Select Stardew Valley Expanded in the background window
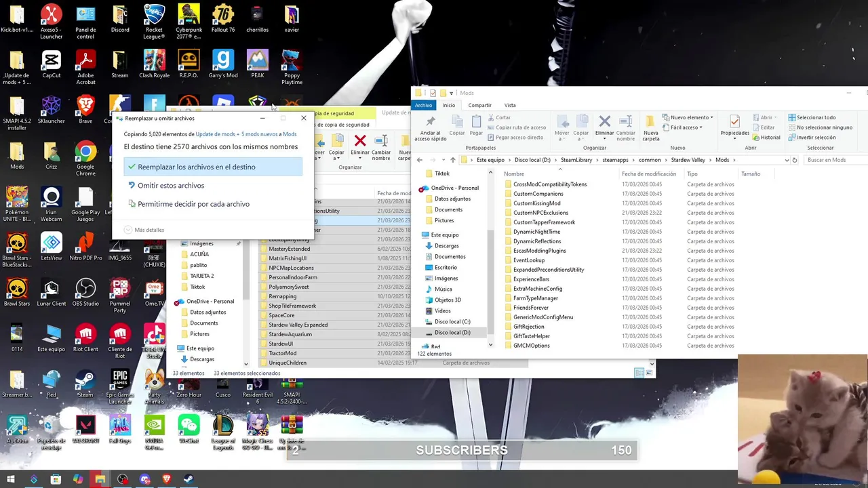The image size is (868, 488). [298, 325]
